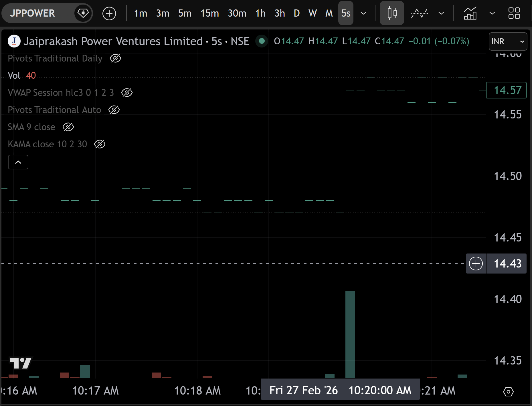
Task: Expand the timeframe interval dropdown arrow
Action: pos(363,13)
